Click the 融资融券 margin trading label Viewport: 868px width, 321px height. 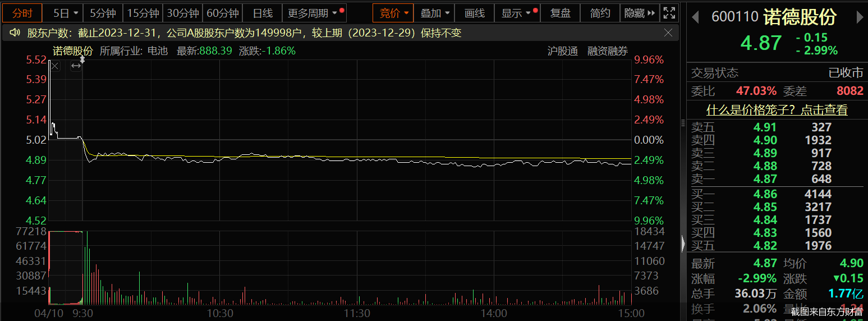coord(608,51)
